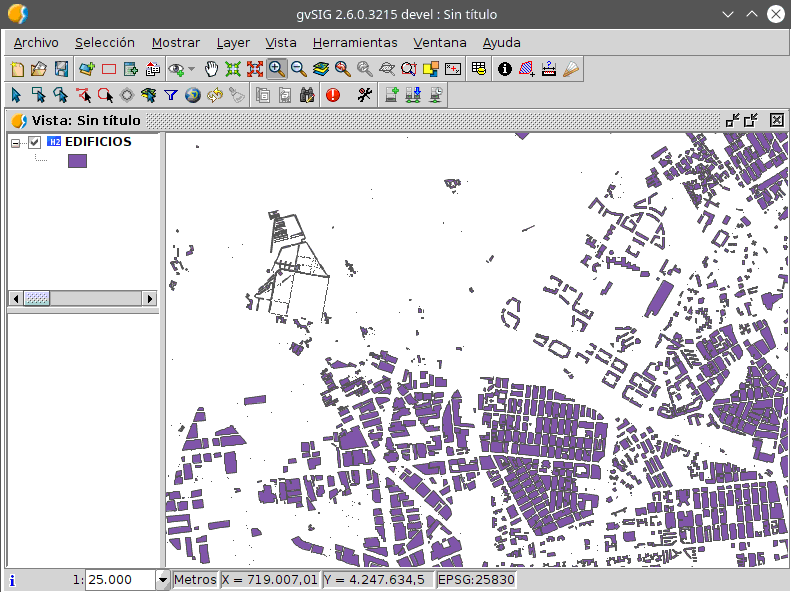
Task: Click the globe icon in second toolbar
Action: tap(193, 95)
